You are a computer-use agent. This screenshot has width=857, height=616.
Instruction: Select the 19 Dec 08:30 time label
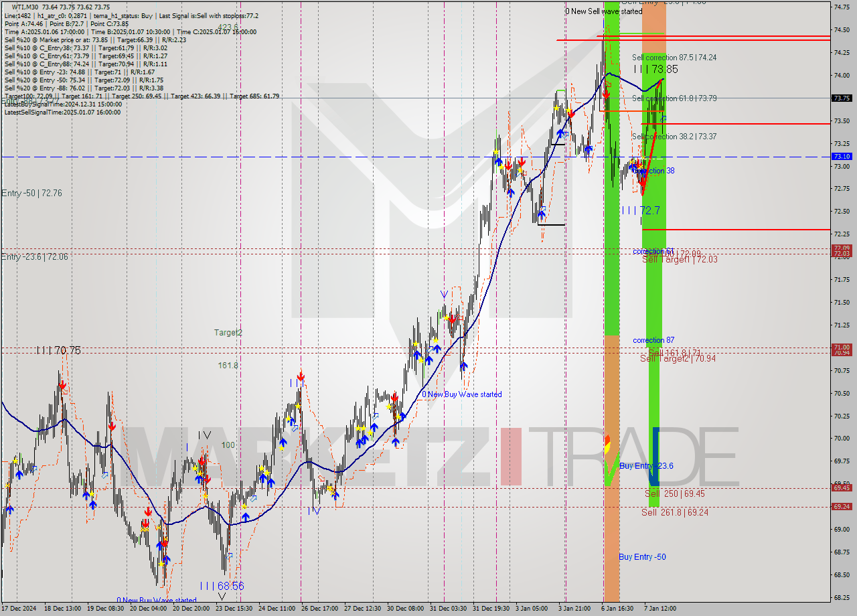[x=106, y=609]
